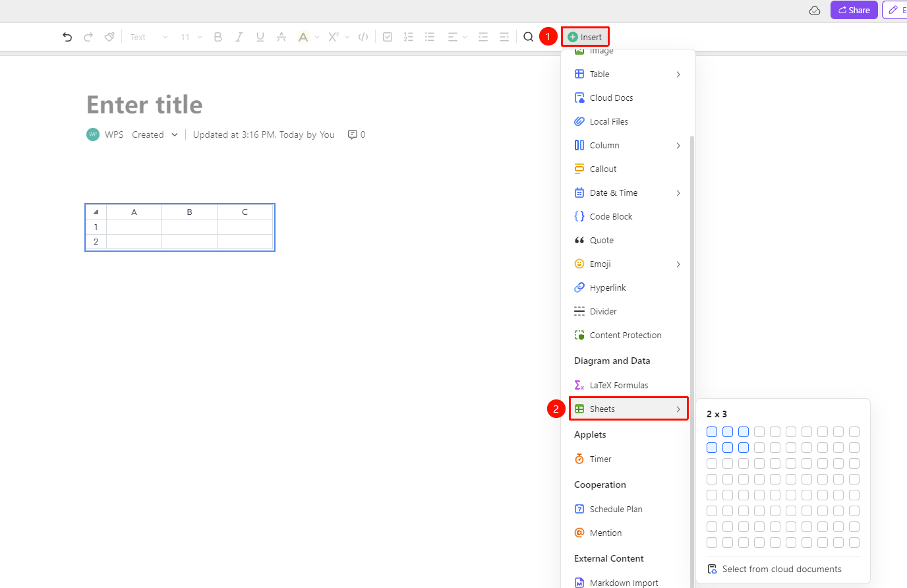
Task: Expand the highlight color options arrow
Action: click(x=317, y=37)
